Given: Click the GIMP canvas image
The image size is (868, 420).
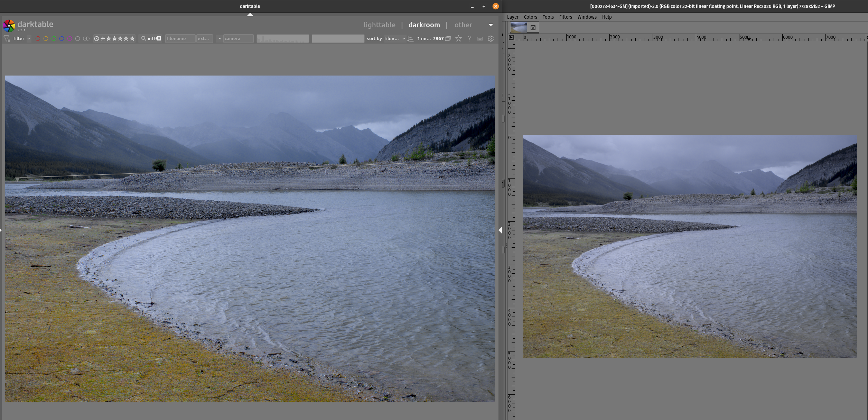Looking at the screenshot, I should [x=690, y=246].
